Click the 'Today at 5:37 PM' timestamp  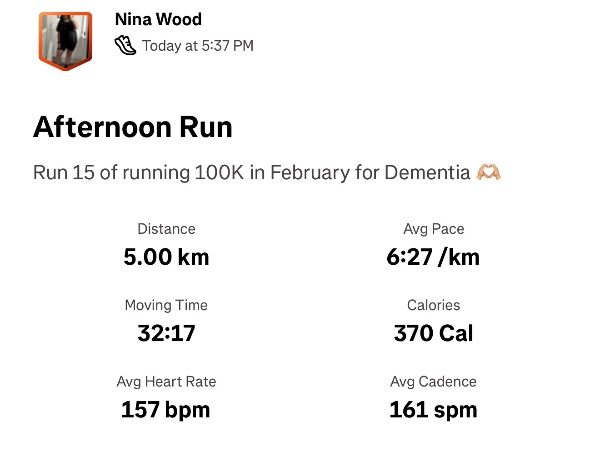point(198,45)
